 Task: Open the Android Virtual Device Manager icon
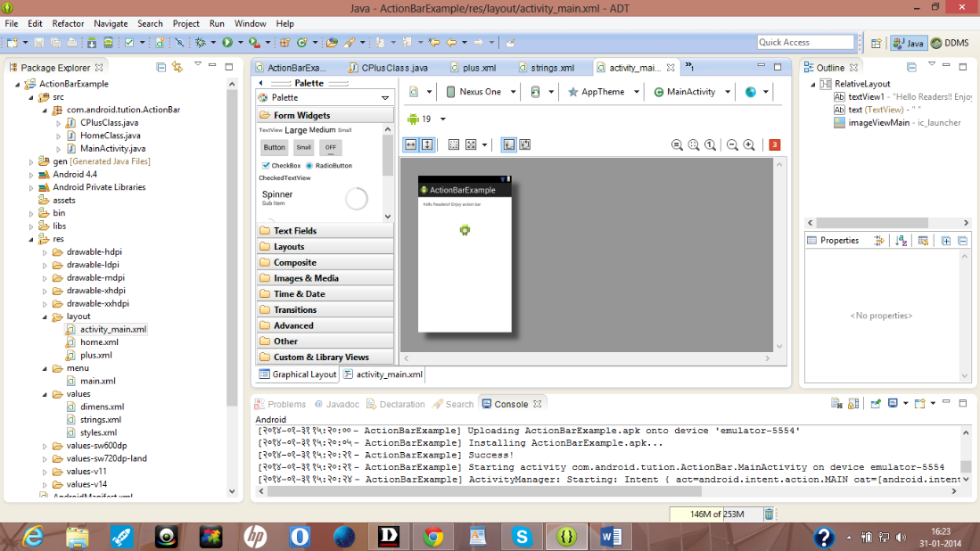click(108, 43)
